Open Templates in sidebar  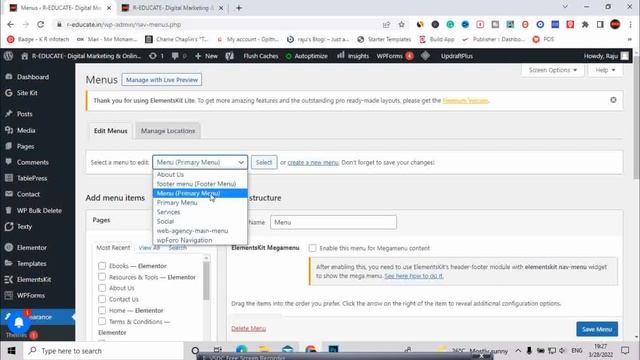31,263
